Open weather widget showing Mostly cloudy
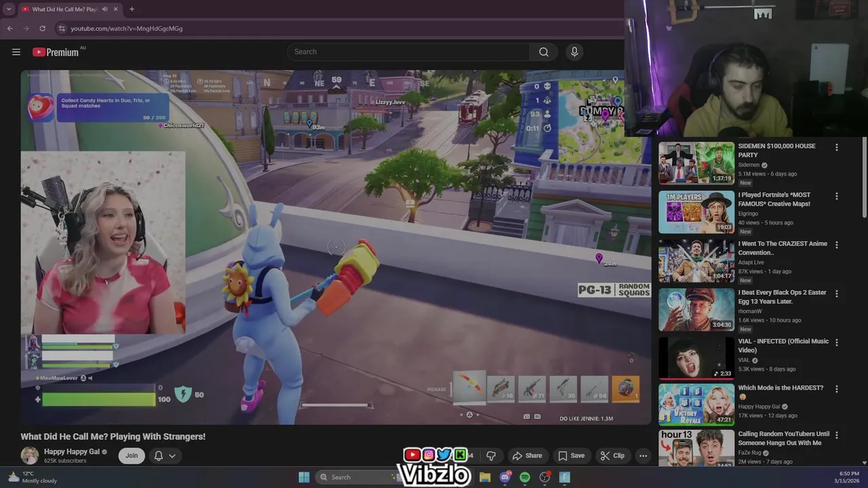The width and height of the screenshot is (868, 488). [33, 477]
